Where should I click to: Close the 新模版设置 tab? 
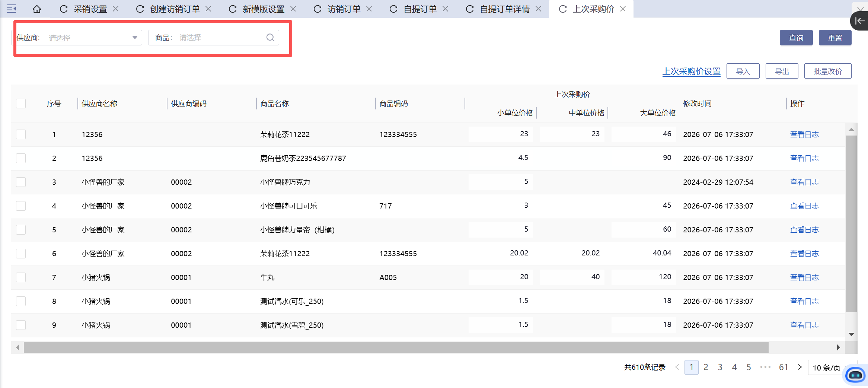(293, 9)
